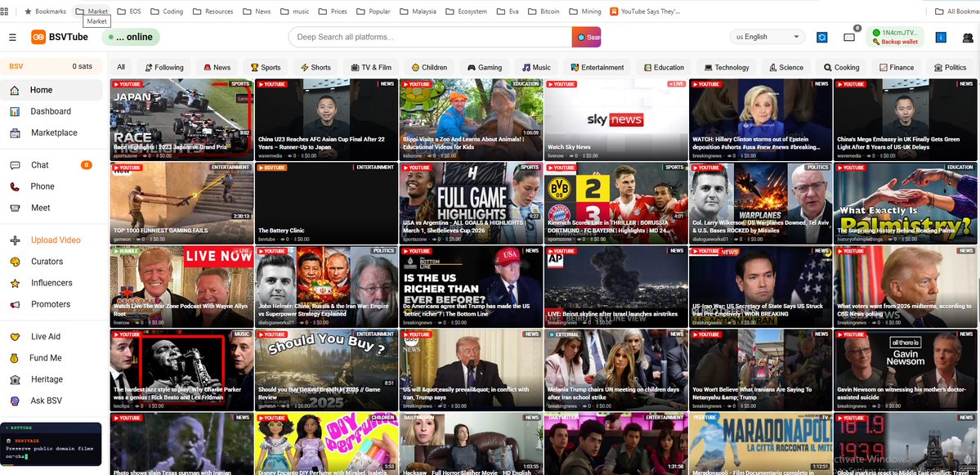980x475 pixels.
Task: Switch to the Gaming category tab
Action: click(486, 67)
